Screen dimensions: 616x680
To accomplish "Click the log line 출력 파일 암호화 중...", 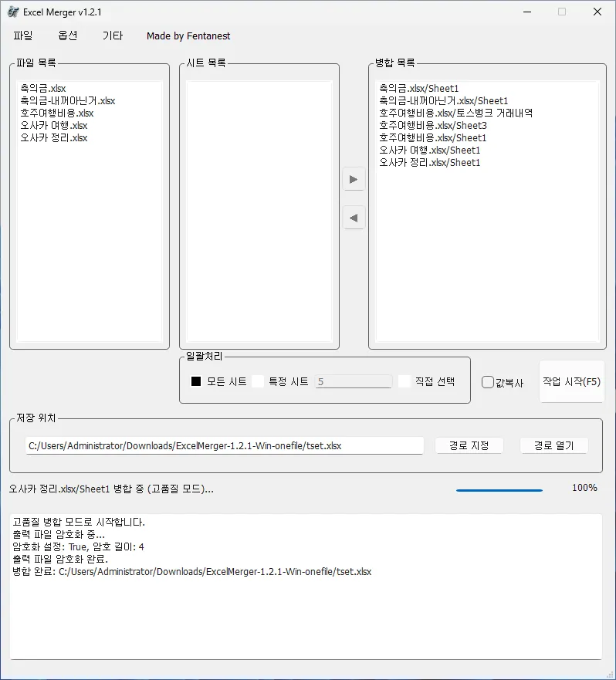I will pyautogui.click(x=59, y=534).
